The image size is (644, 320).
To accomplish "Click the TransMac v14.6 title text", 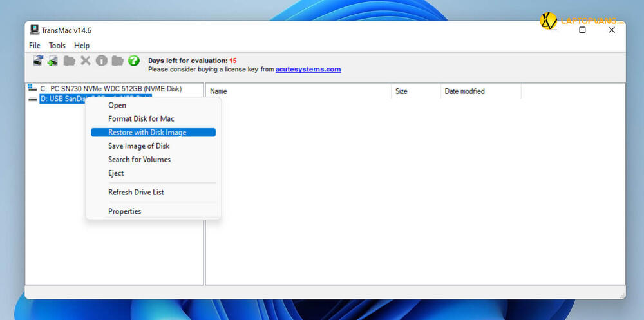I will [66, 30].
